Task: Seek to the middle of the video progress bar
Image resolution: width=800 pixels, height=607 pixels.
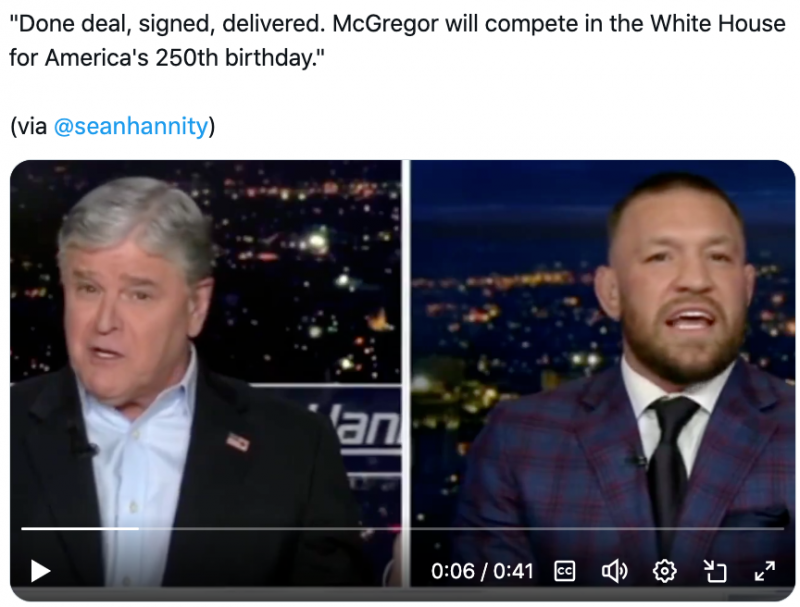Action: 403,528
